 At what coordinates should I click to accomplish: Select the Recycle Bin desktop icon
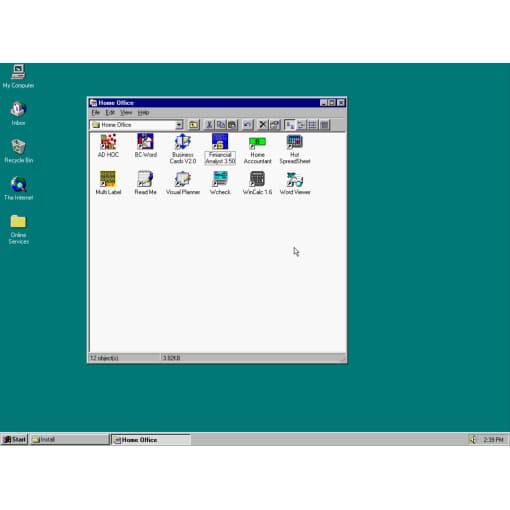(18, 151)
